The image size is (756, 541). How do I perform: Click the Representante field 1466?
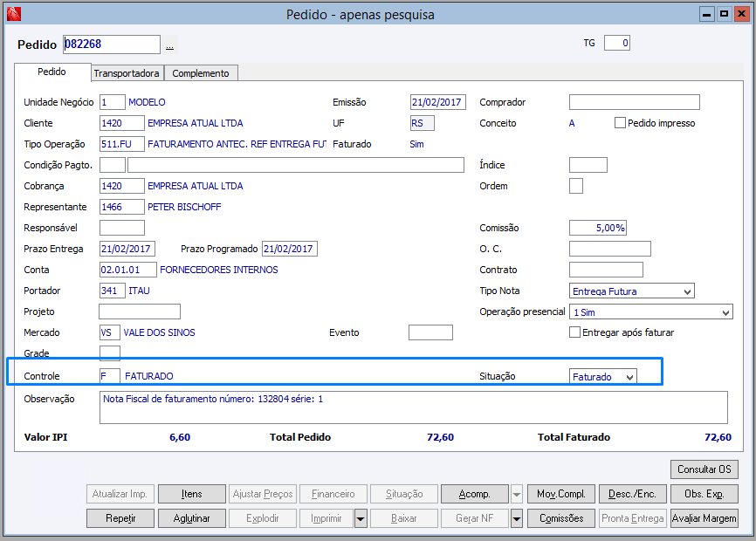122,207
